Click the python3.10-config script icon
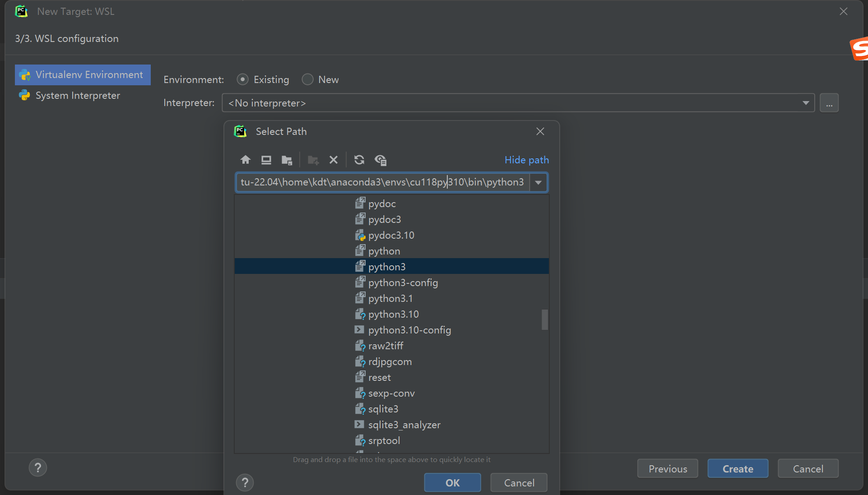Image resolution: width=868 pixels, height=495 pixels. pos(359,330)
